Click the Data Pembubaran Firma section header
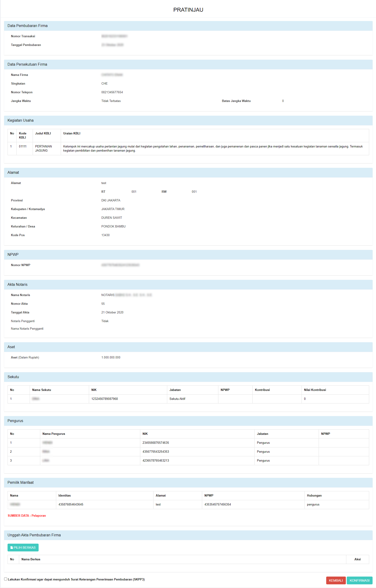Viewport: 376px width, 588px height. [27, 26]
